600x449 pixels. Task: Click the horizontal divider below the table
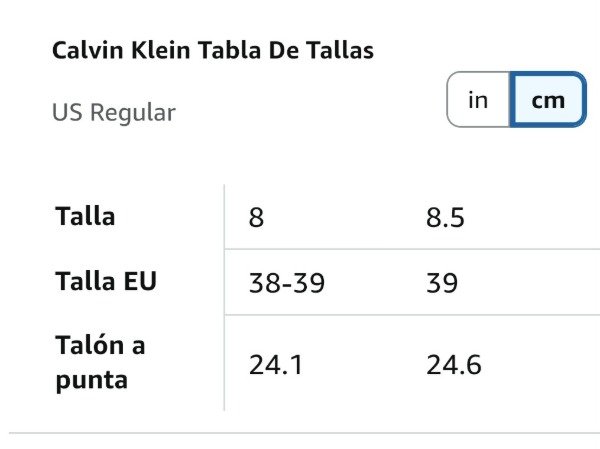(300, 433)
